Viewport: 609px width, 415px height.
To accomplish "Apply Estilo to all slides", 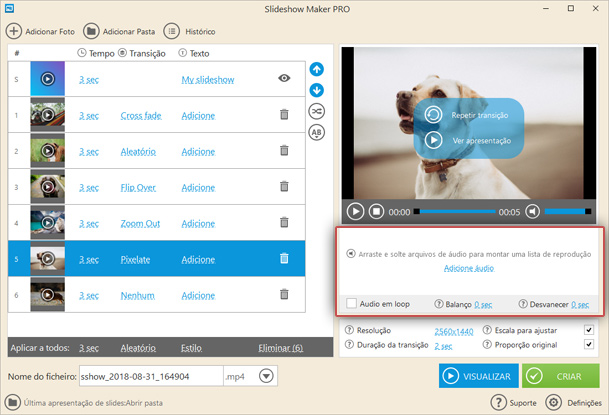I will 191,348.
